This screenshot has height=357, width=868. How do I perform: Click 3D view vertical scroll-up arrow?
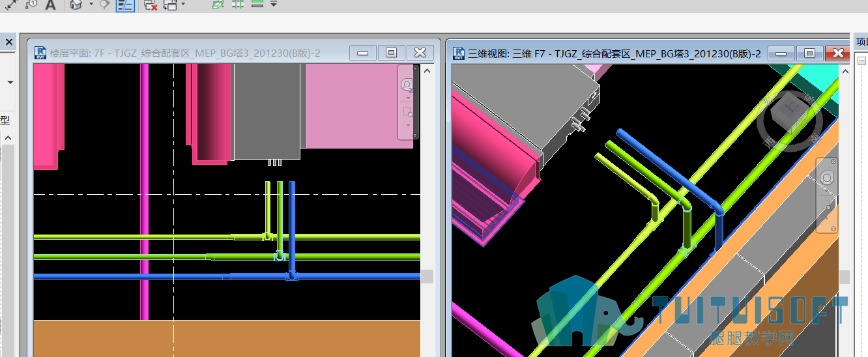pyautogui.click(x=845, y=71)
